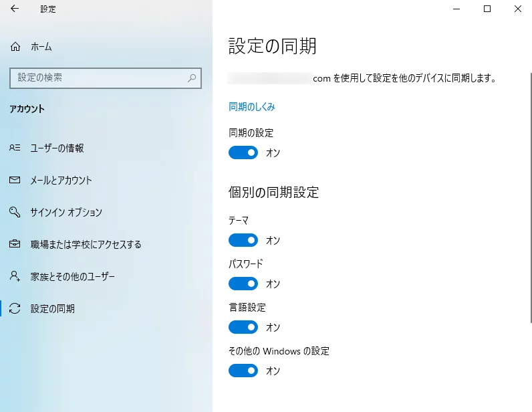Click the Home house icon
532x412 pixels.
tap(15, 47)
